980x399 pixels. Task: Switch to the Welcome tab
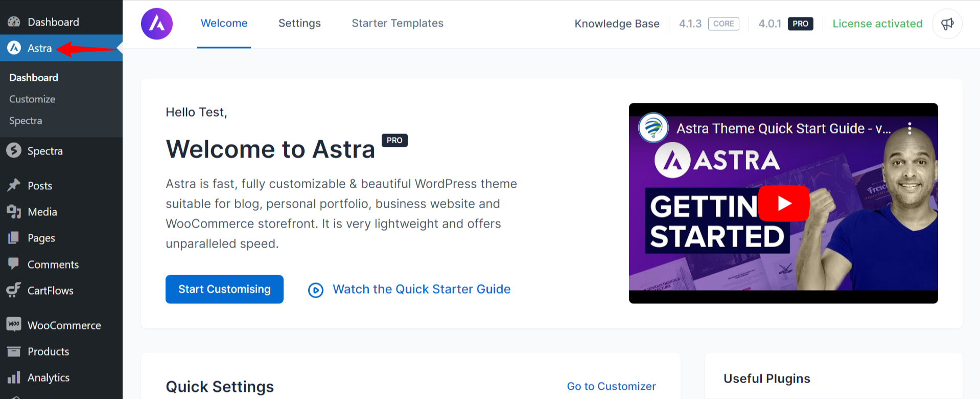click(224, 24)
